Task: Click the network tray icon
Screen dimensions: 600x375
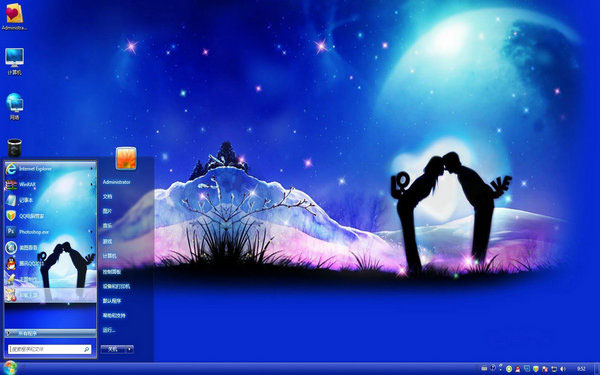Action: [554, 369]
